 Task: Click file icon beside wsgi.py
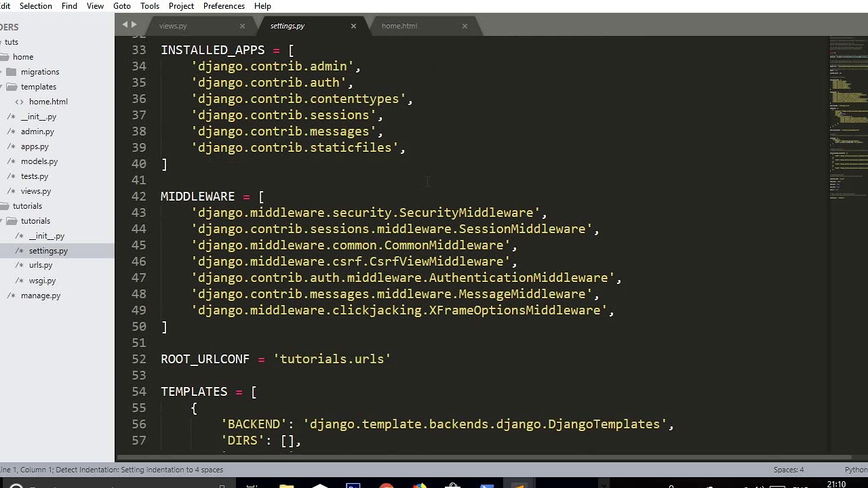(x=19, y=281)
